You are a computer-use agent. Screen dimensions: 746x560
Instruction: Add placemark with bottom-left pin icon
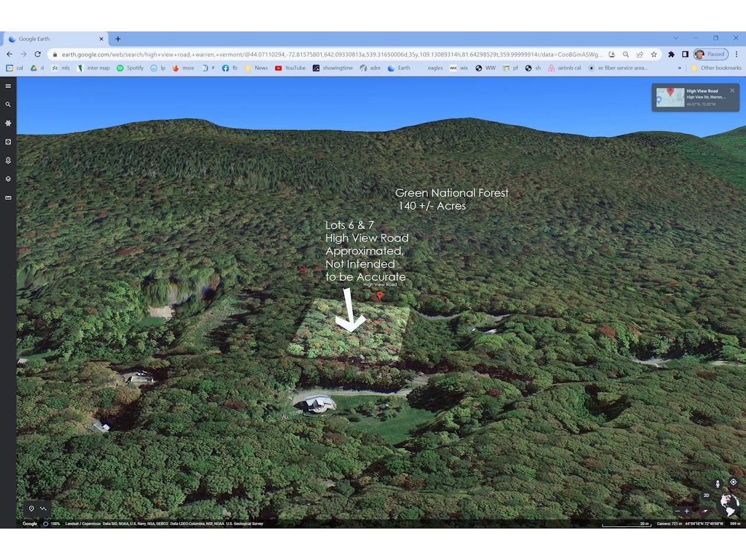(31, 509)
